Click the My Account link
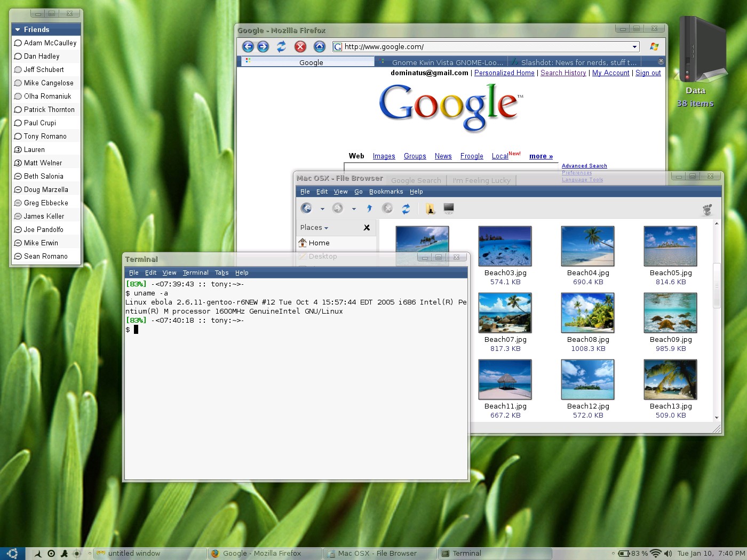This screenshot has width=747, height=560. click(610, 73)
